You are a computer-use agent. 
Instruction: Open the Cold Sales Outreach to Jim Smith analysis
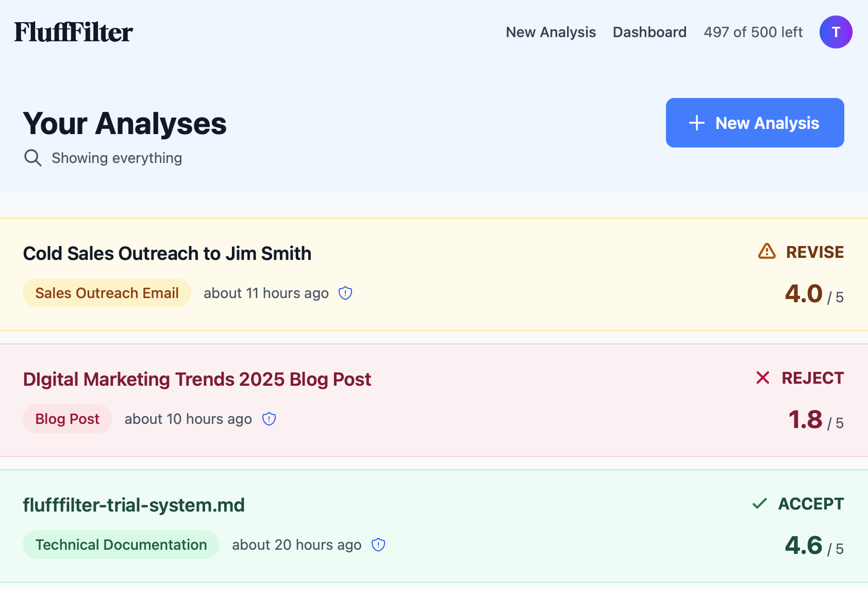(x=167, y=253)
